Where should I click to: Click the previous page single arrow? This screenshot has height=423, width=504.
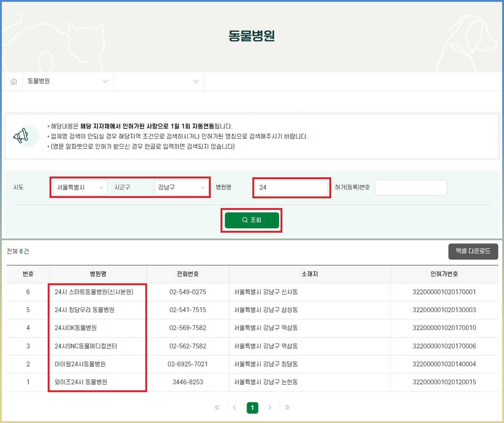(x=235, y=407)
